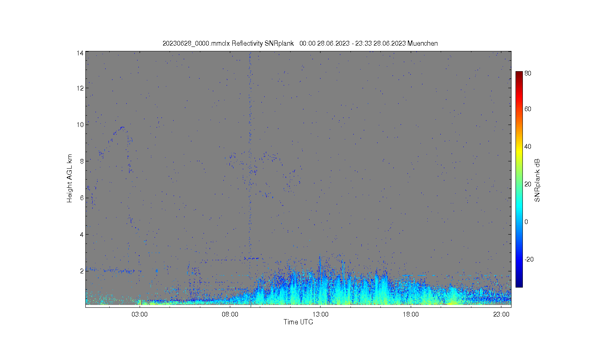Click the 10 km height tick label
This screenshot has width=607, height=364.
[80, 125]
